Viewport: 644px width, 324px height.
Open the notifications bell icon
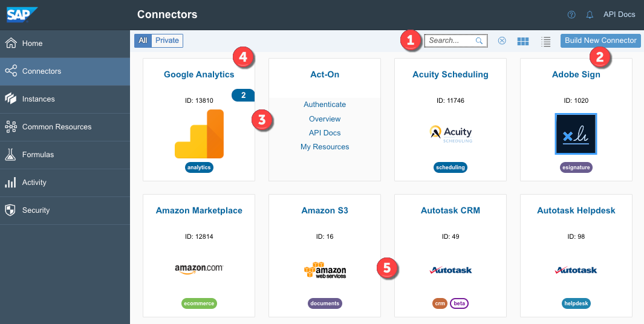coord(590,15)
